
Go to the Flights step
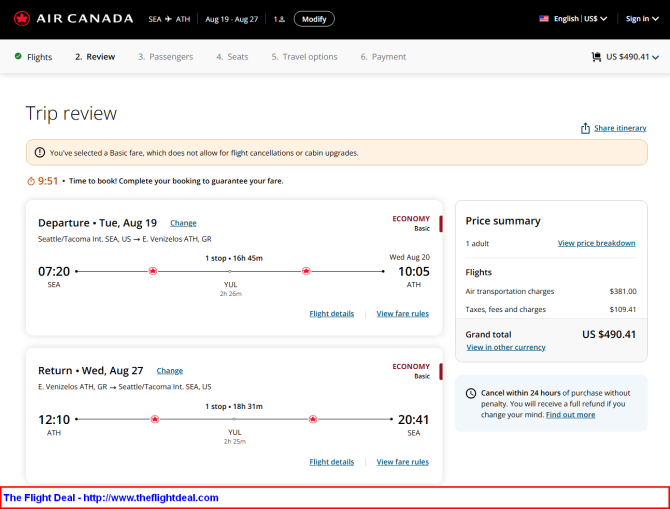coord(34,57)
